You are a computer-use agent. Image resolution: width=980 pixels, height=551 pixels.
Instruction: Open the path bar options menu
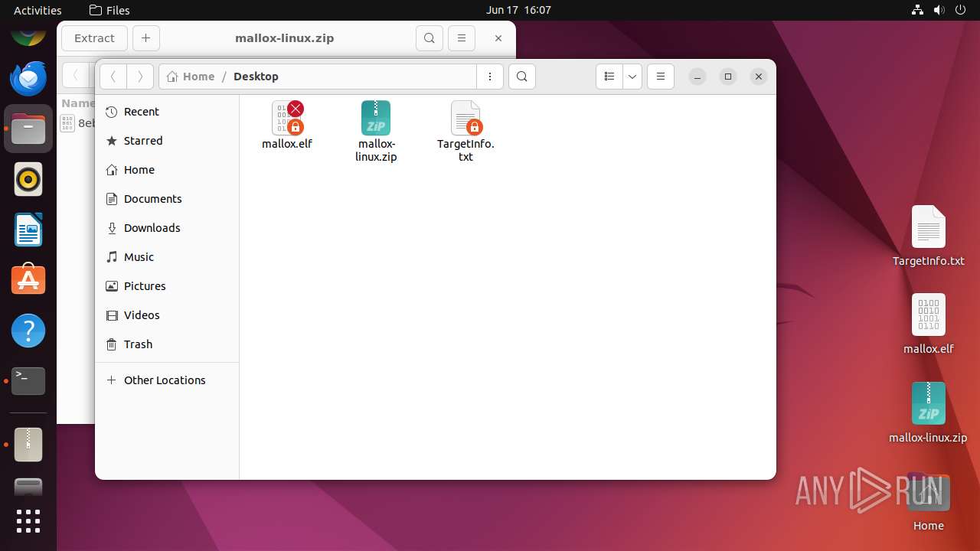490,77
